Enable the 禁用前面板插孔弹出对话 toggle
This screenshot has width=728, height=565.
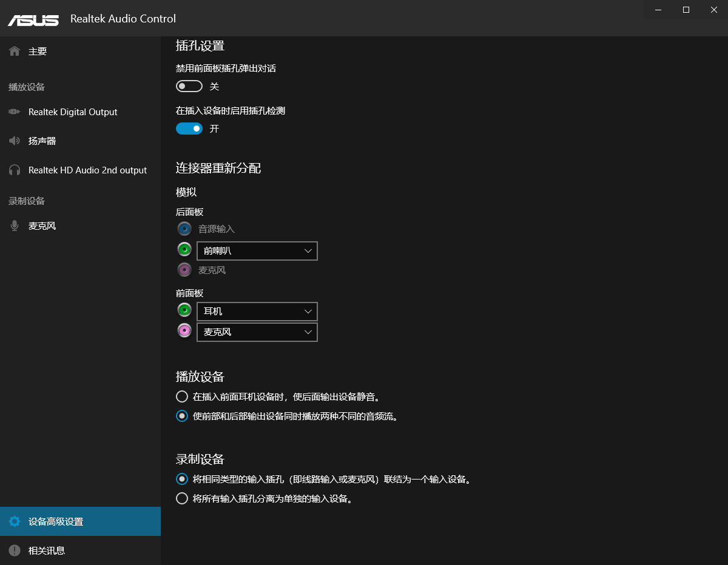[x=189, y=86]
